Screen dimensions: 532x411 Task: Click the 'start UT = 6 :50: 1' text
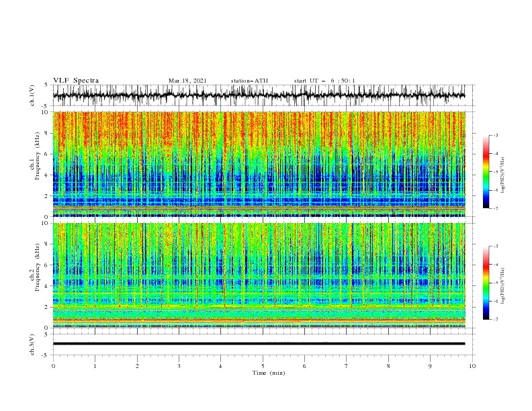324,81
